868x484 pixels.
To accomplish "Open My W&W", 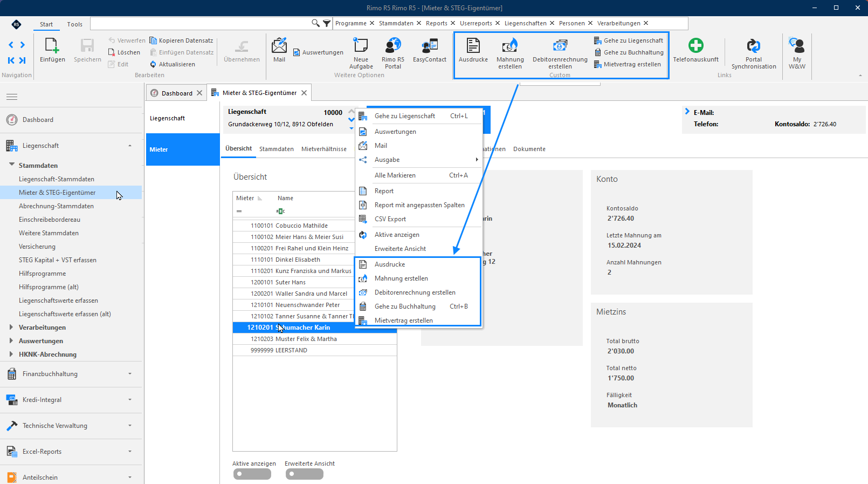I will click(797, 53).
